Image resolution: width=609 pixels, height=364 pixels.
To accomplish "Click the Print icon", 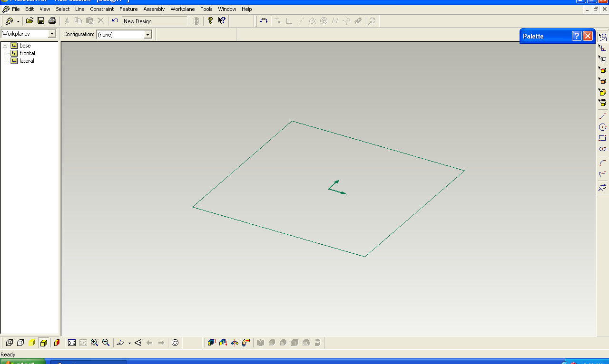I will click(52, 21).
